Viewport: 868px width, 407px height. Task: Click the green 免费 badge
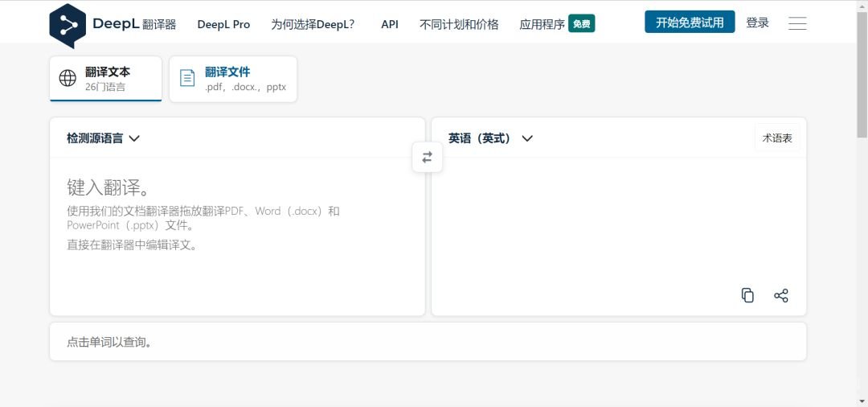(581, 24)
